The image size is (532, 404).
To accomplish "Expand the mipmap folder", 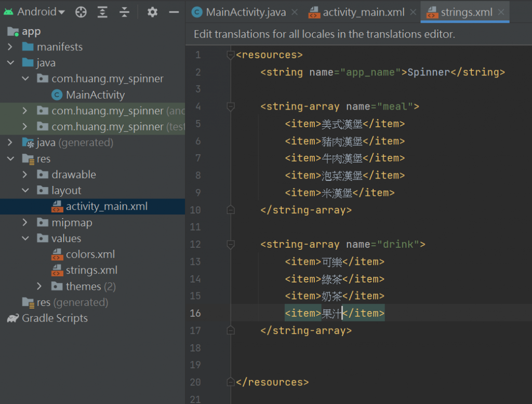I will tap(25, 223).
